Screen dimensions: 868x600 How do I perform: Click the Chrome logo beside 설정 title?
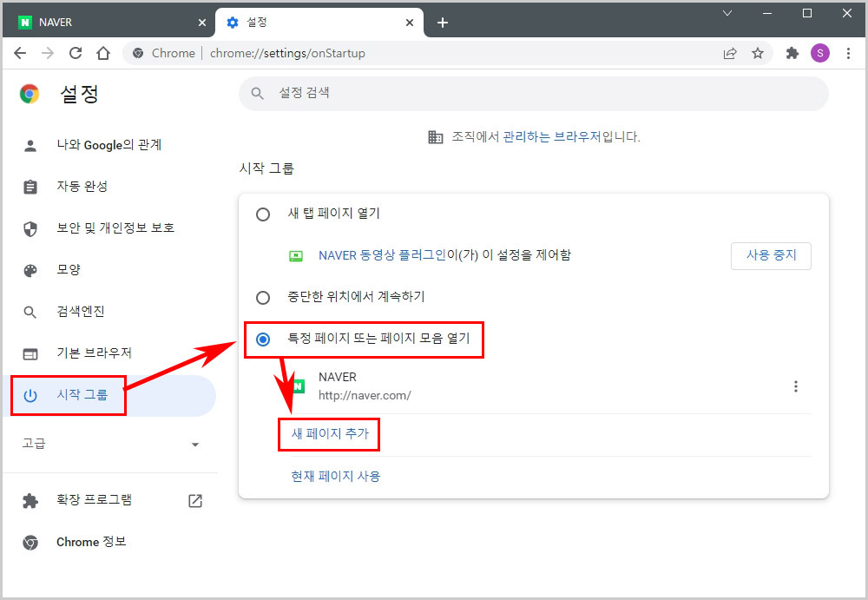[x=30, y=94]
